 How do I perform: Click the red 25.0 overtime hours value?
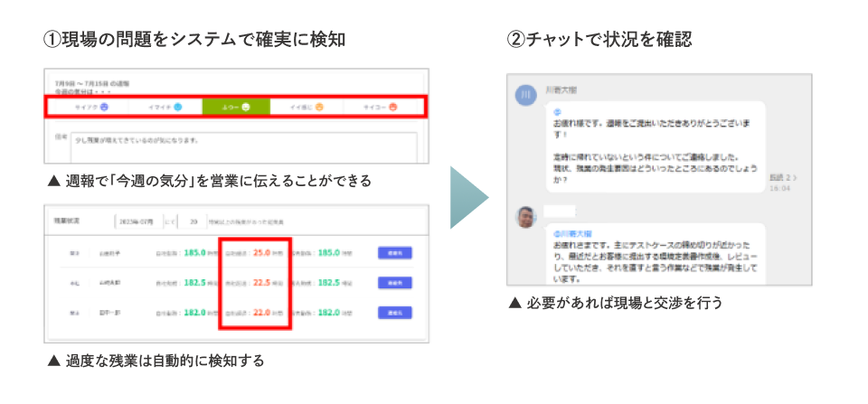click(x=263, y=253)
